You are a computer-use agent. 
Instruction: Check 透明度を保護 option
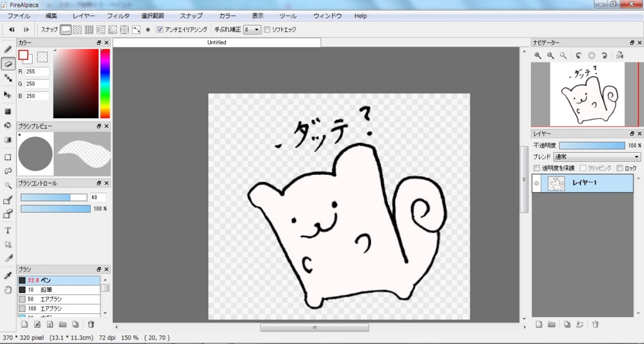536,168
